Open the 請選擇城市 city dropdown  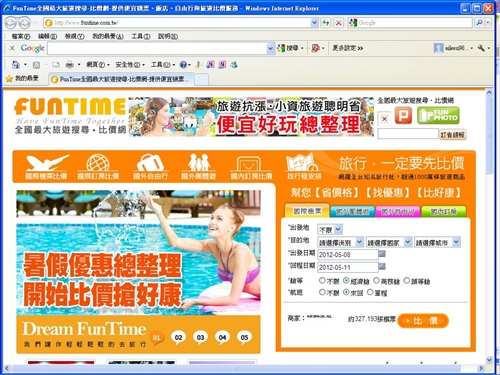(437, 242)
